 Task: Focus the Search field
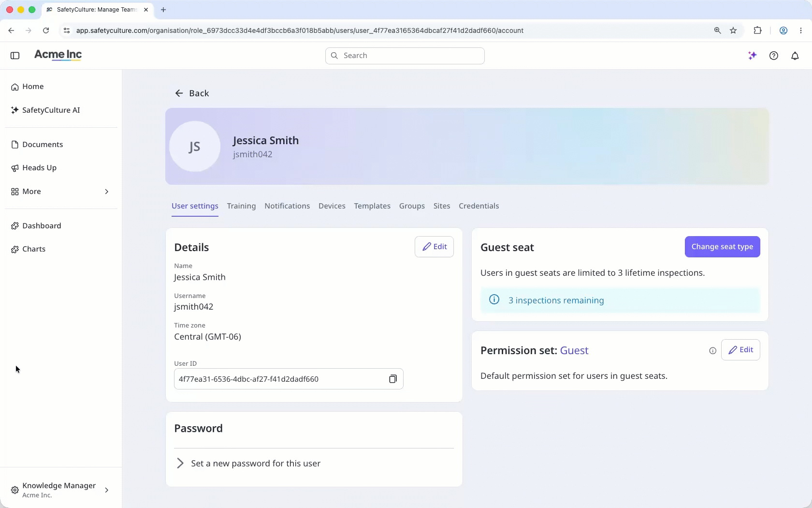click(405, 56)
